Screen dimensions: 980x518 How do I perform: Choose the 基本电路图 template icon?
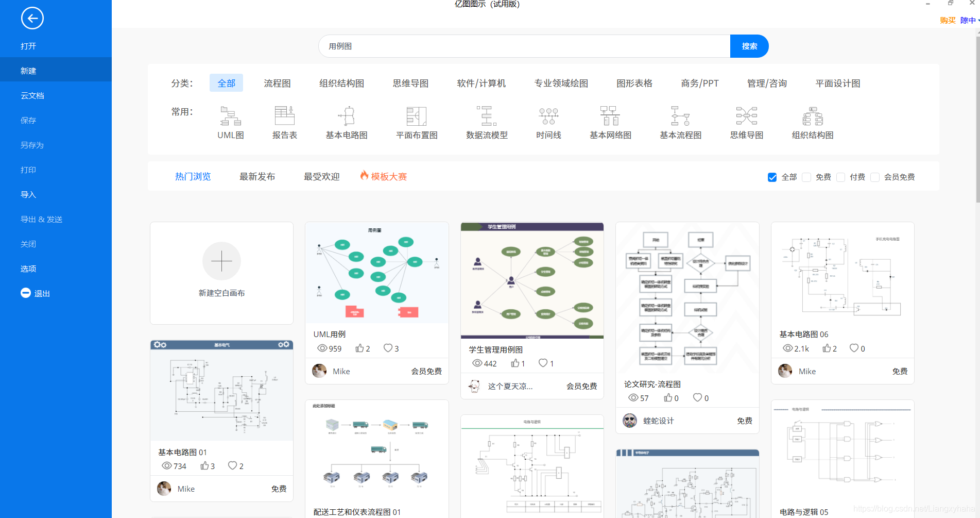pyautogui.click(x=347, y=116)
